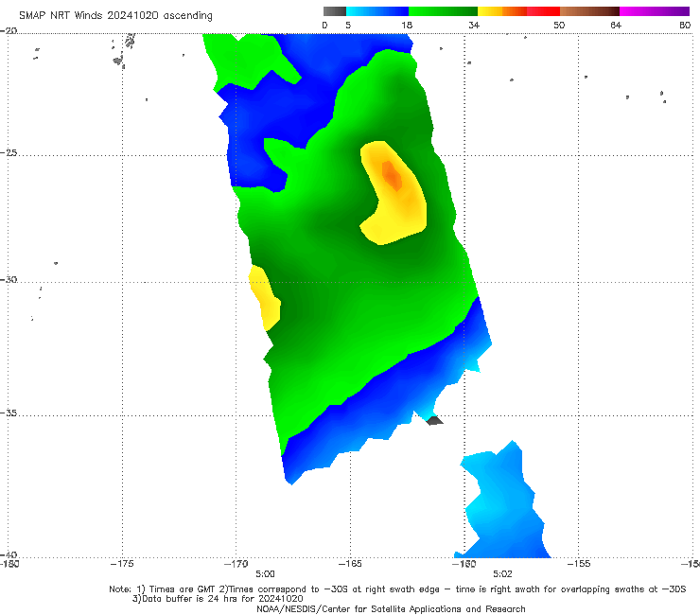The width and height of the screenshot is (700, 615).
Task: Click the '5' color bar label
Action: click(348, 25)
